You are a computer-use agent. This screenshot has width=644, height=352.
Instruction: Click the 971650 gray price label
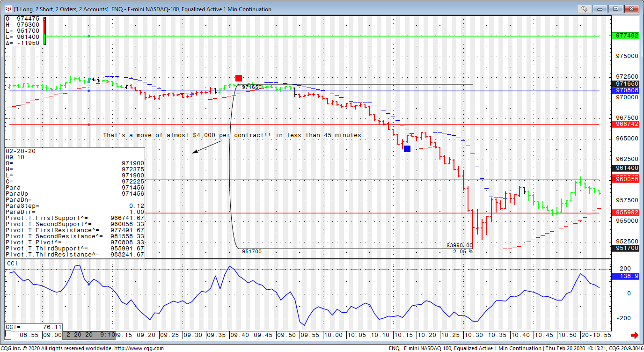625,84
